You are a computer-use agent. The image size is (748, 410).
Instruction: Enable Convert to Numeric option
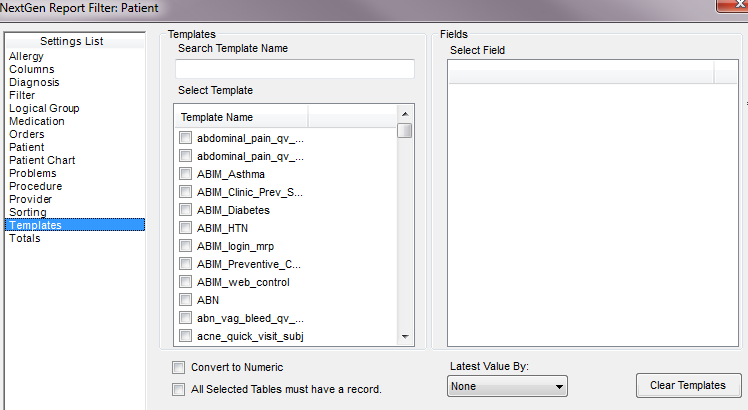tap(178, 368)
